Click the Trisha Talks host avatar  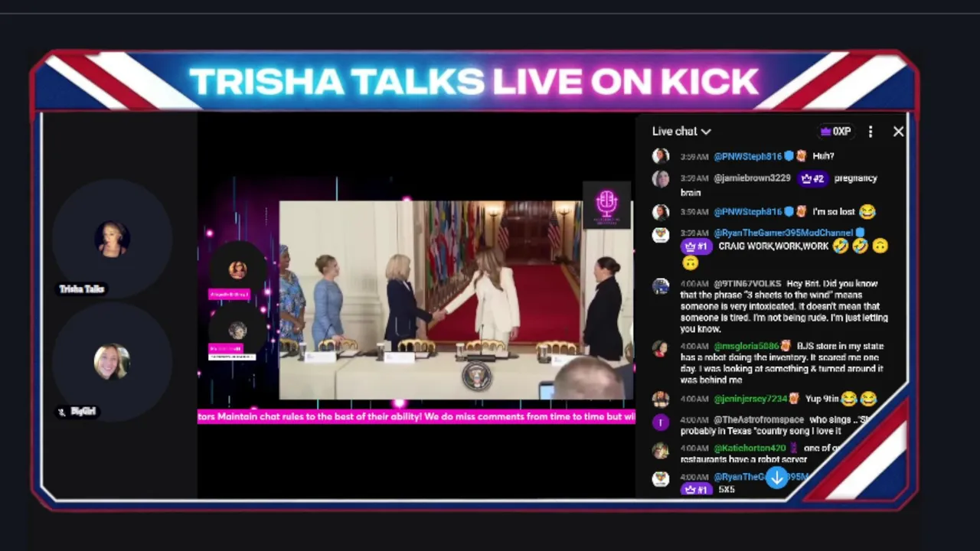coord(112,239)
